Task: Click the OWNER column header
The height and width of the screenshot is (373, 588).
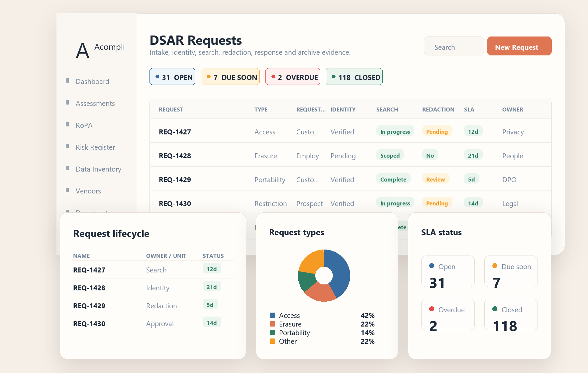Action: click(x=513, y=110)
